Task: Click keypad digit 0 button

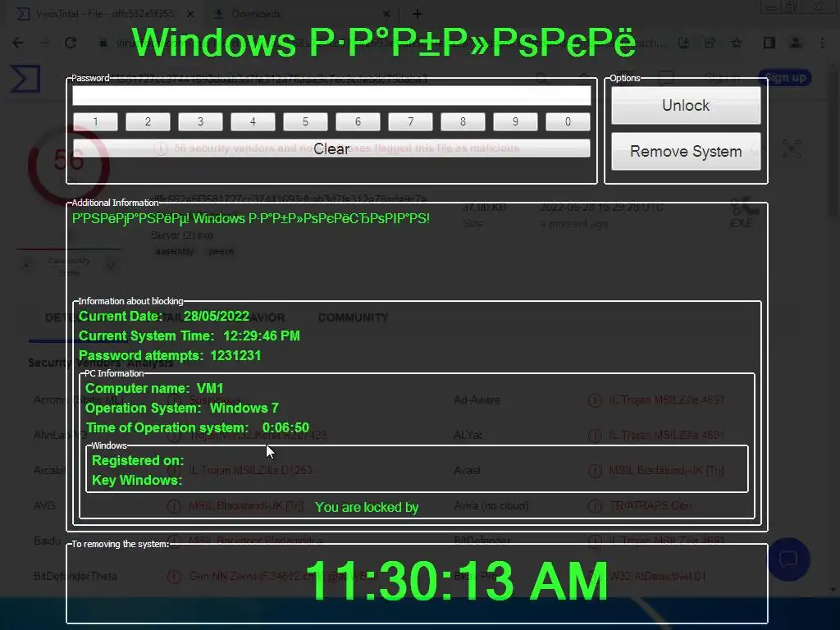Action: click(x=568, y=121)
